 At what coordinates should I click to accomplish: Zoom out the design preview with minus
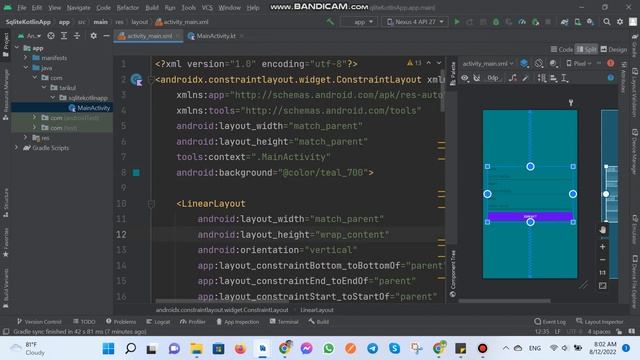pyautogui.click(x=602, y=260)
